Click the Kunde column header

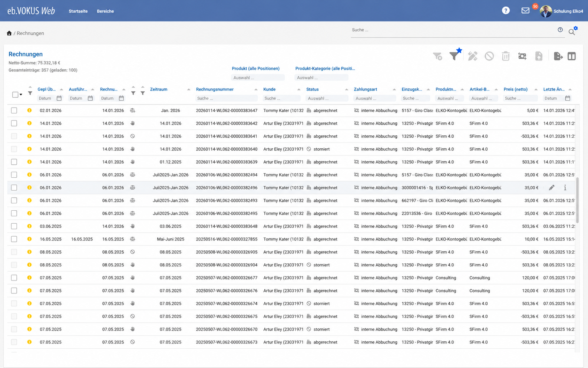(270, 89)
